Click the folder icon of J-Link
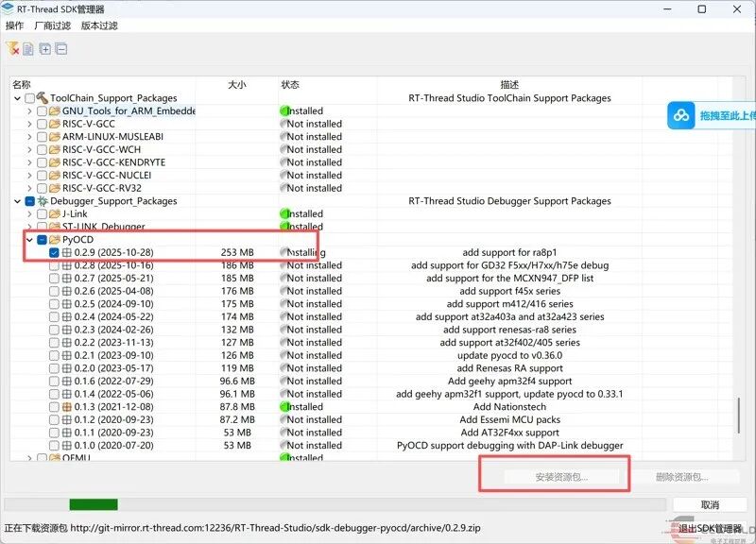 [x=55, y=213]
